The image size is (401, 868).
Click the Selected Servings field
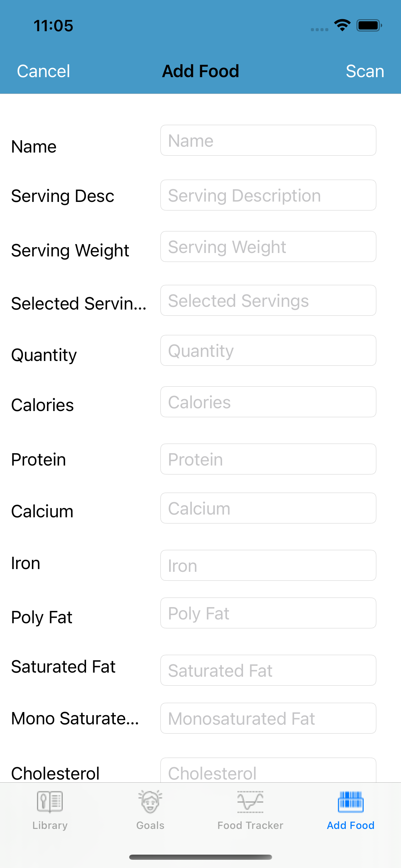268,301
